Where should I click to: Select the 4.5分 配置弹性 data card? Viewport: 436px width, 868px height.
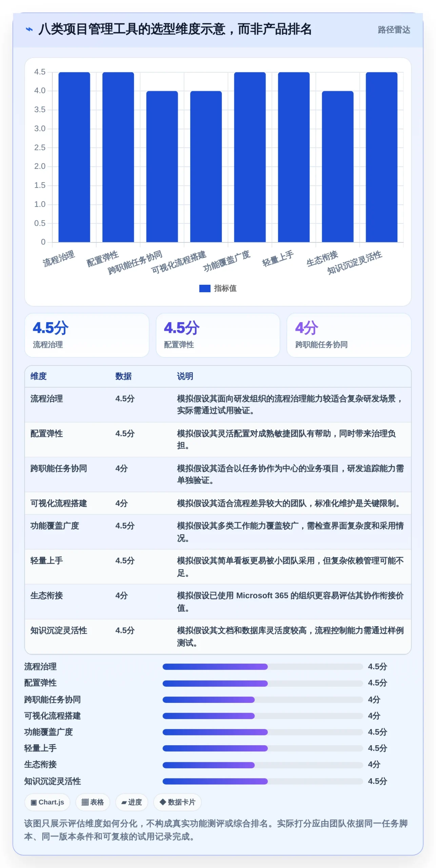pyautogui.click(x=218, y=335)
